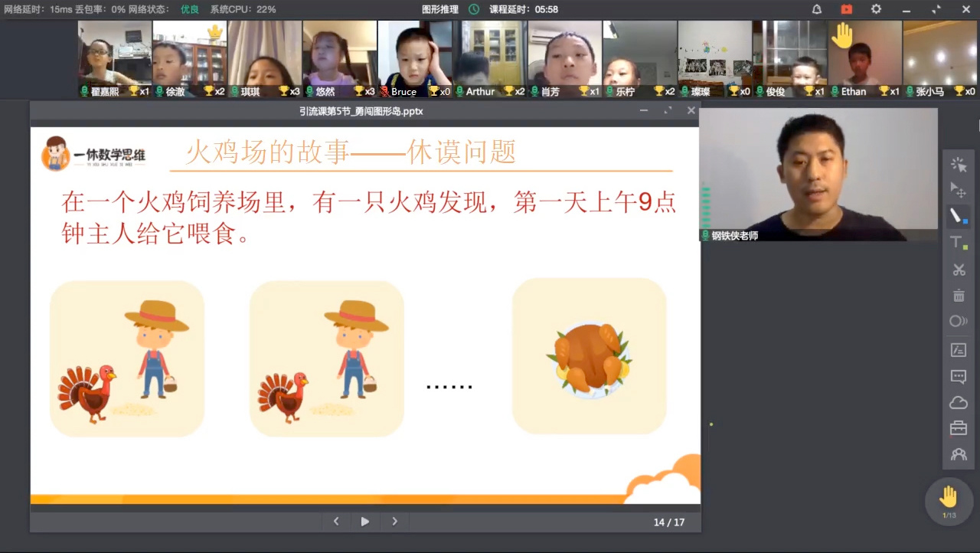Select the text tool
The width and height of the screenshot is (980, 553).
click(959, 243)
